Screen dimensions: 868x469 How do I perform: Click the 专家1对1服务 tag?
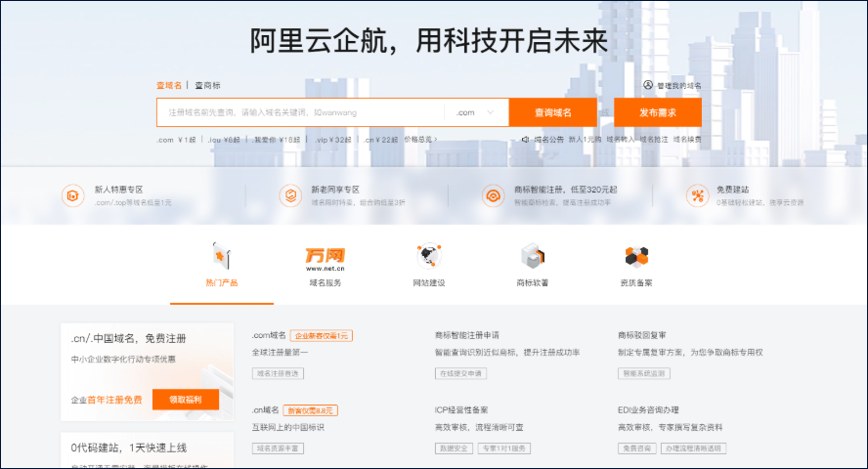[503, 448]
